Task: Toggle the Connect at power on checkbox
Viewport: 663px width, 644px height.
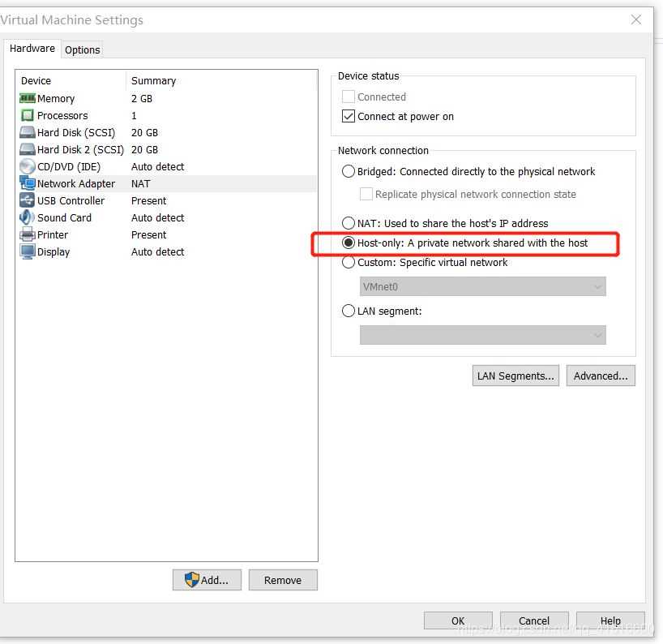Action: pyautogui.click(x=349, y=116)
